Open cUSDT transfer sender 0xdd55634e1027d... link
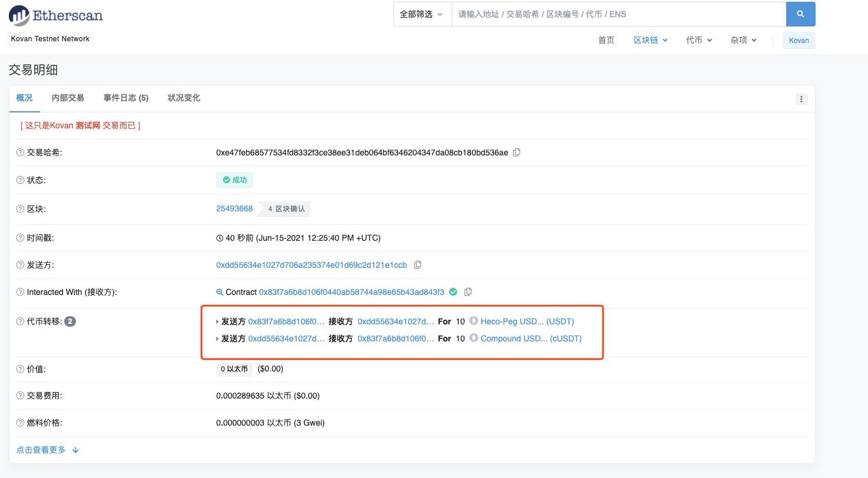This screenshot has width=868, height=478. point(286,338)
